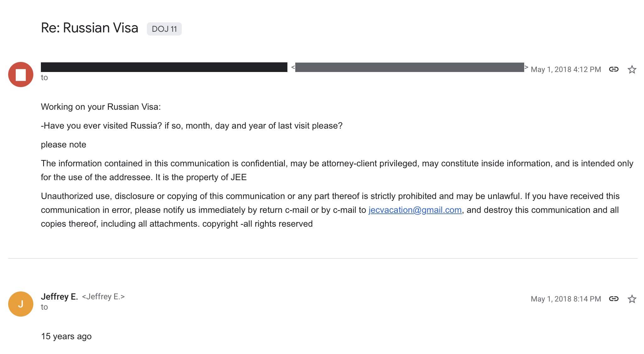
Task: Click the red sender avatar icon
Action: pos(21,75)
